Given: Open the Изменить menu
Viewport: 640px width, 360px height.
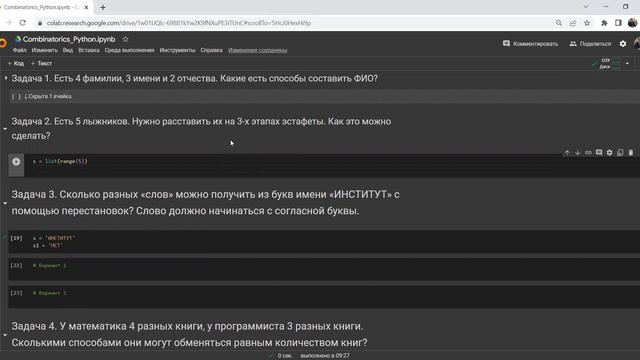Looking at the screenshot, I should pos(44,50).
